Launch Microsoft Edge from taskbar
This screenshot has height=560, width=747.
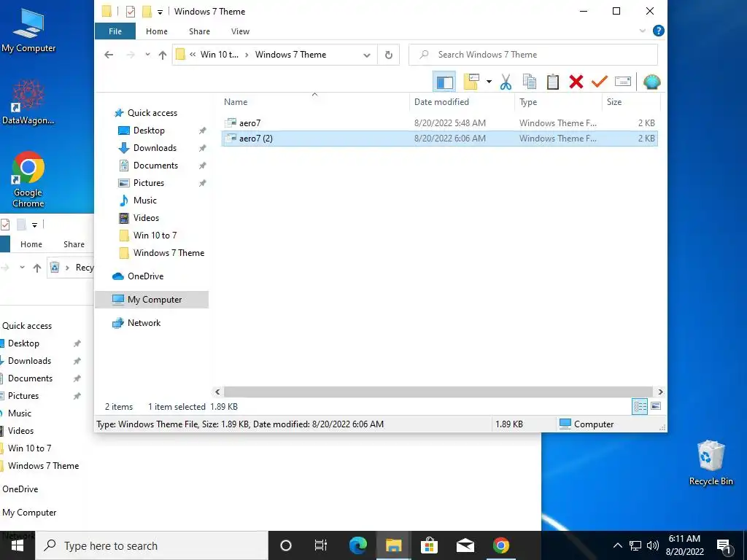(357, 545)
